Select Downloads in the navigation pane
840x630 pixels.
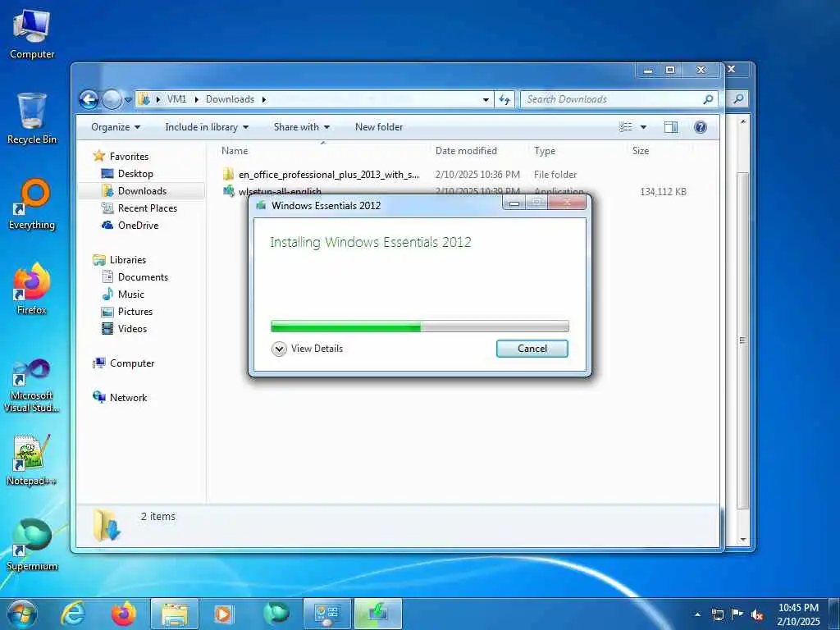pyautogui.click(x=141, y=190)
